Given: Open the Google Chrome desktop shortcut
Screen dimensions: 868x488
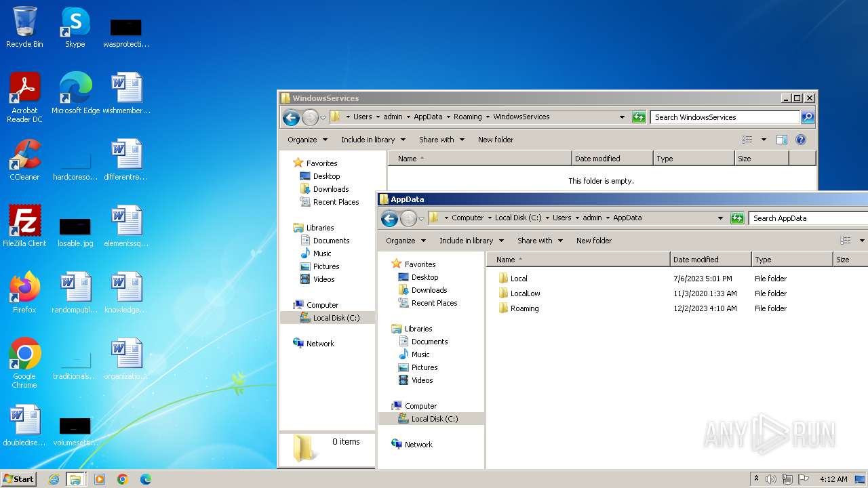Looking at the screenshot, I should 24,363.
